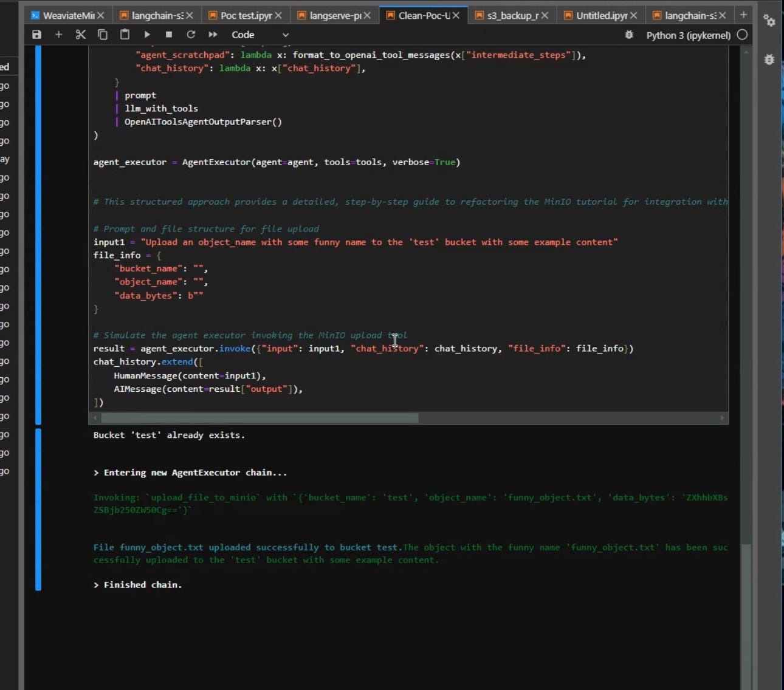Collapse the output area using its blue bar

pos(38,509)
